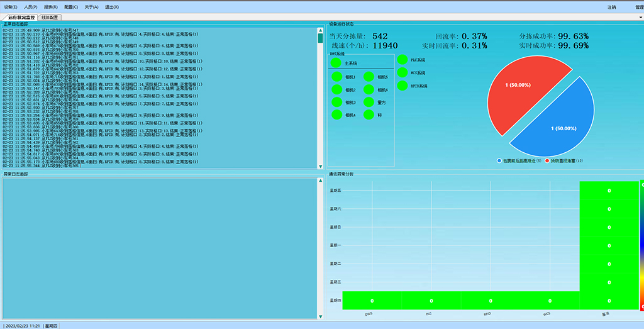
Task: Select the 运行状况监控 tab
Action: coord(20,18)
